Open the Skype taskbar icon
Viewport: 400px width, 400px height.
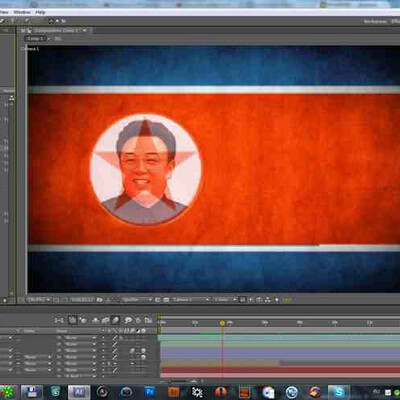339,392
